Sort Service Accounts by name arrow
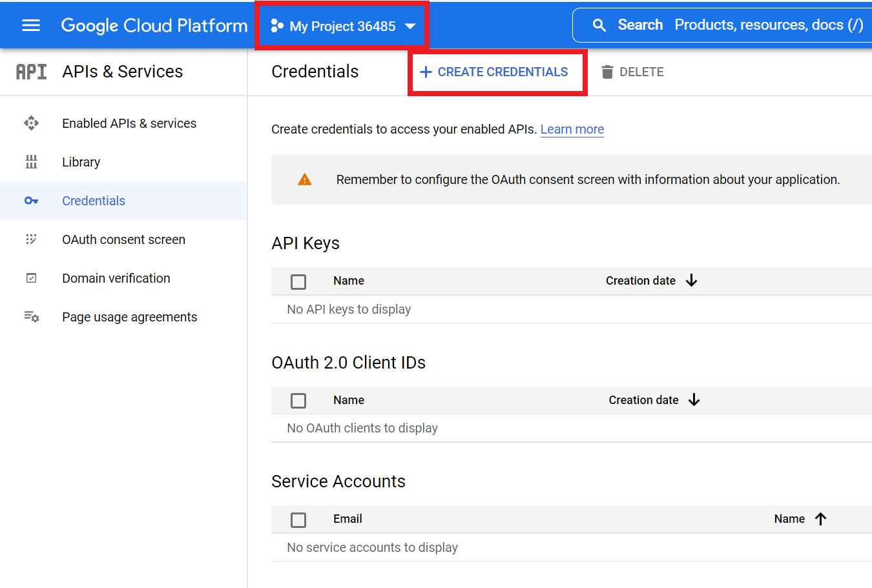Viewport: 872px width, 588px height. coord(821,519)
